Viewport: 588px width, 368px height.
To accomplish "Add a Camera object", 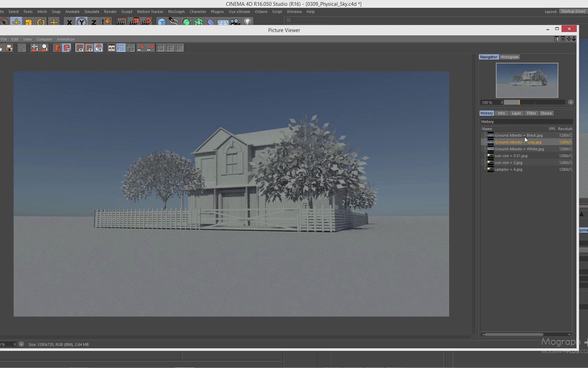I will pyautogui.click(x=235, y=22).
